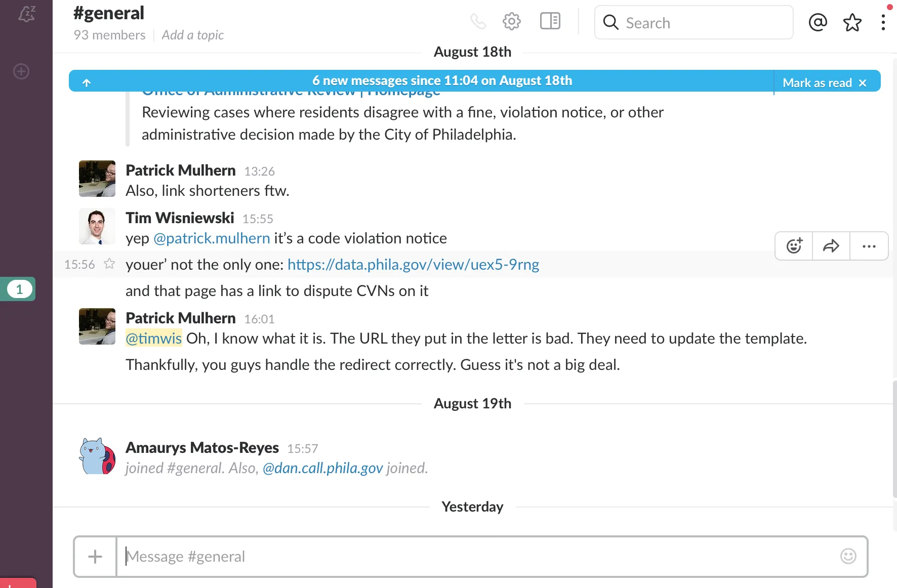Open more message actions ellipsis
Screen dimensions: 897x588
[x=869, y=246]
